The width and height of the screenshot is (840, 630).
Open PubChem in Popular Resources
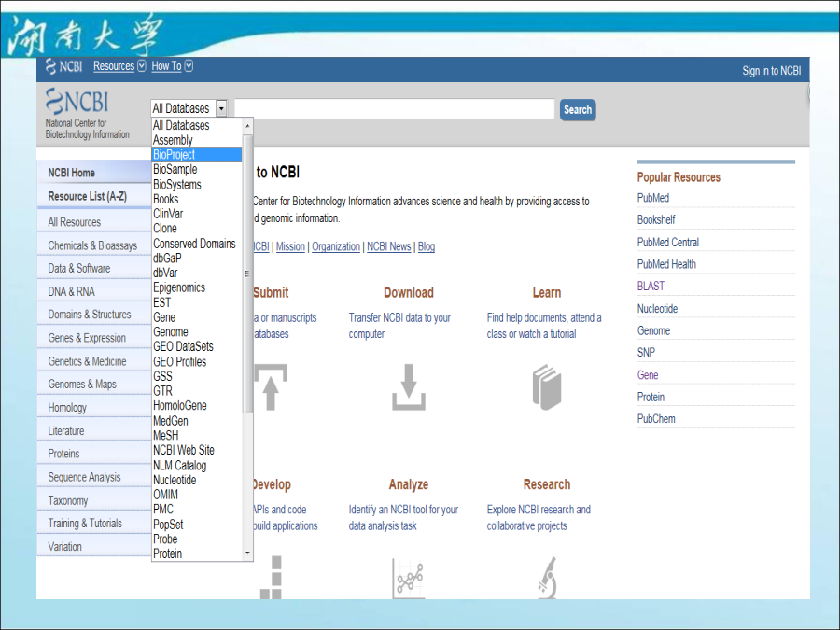(x=656, y=419)
